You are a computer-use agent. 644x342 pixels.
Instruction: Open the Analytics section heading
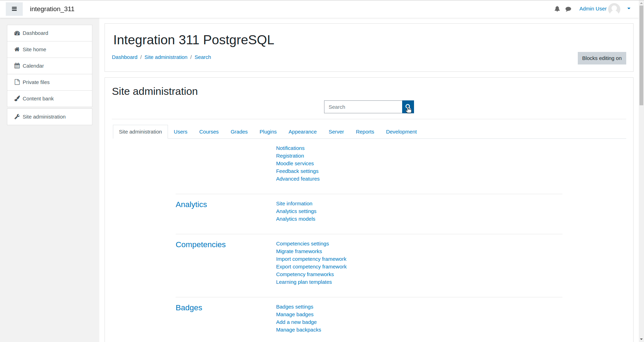point(191,205)
